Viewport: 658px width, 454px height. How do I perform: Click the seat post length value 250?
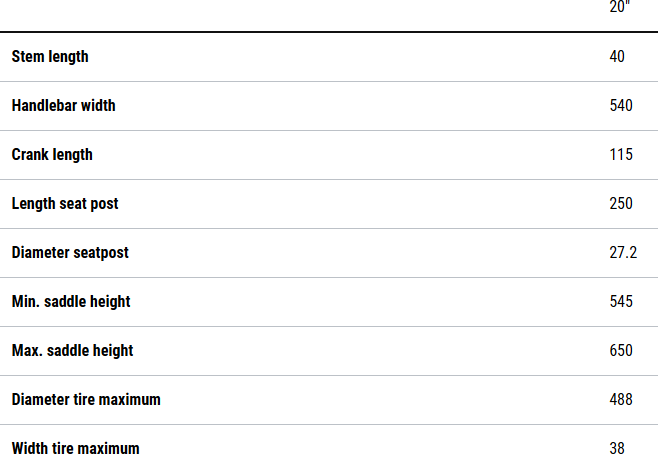tap(621, 204)
